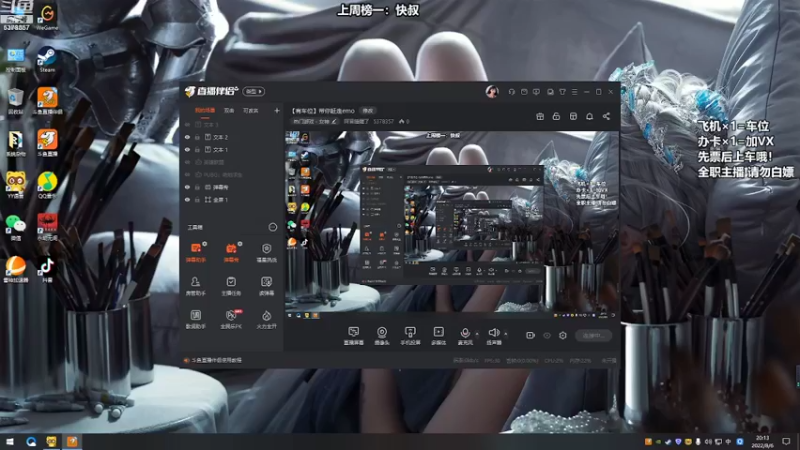Open the mail icon in title bar
Image resolution: width=800 pixels, height=450 pixels.
click(x=524, y=92)
